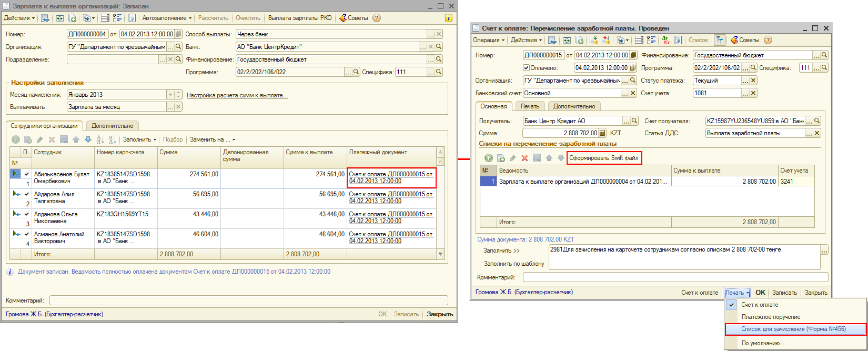Expand the Месяц начисления dropdown
The image size is (868, 351).
click(x=170, y=95)
